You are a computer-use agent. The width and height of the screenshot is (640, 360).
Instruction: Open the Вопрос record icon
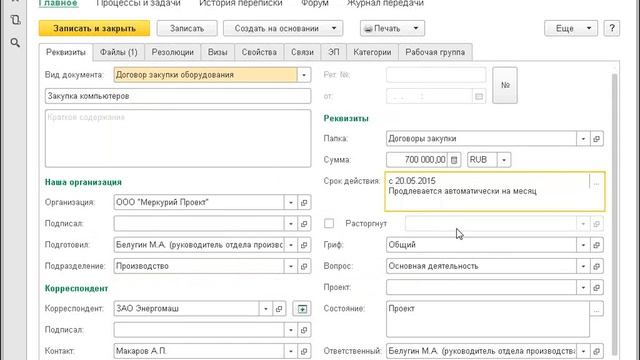596,266
